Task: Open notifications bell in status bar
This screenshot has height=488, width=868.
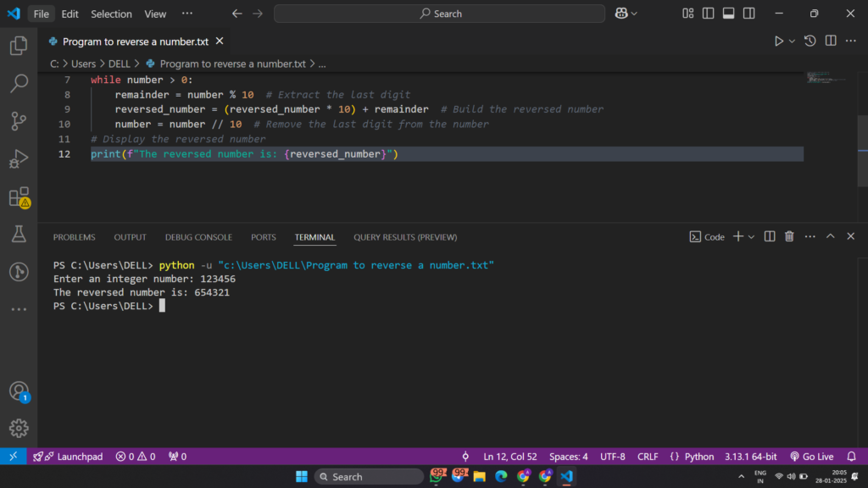Action: pyautogui.click(x=851, y=457)
